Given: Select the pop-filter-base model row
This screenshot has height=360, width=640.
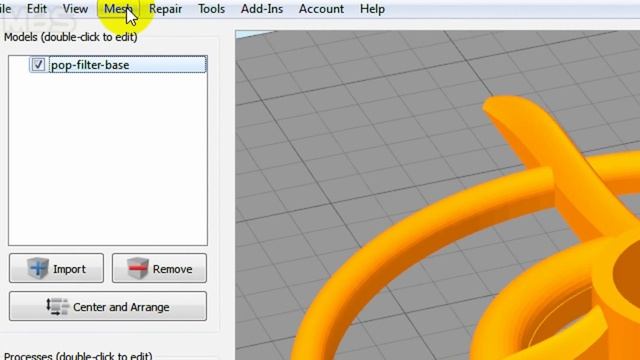Looking at the screenshot, I should tap(118, 64).
